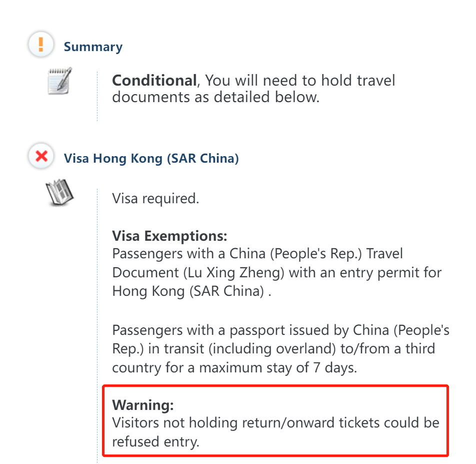Screen dimensions: 476x464
Task: Click 'Hong Kong (SAR China) .' exemption line
Action: point(191,291)
